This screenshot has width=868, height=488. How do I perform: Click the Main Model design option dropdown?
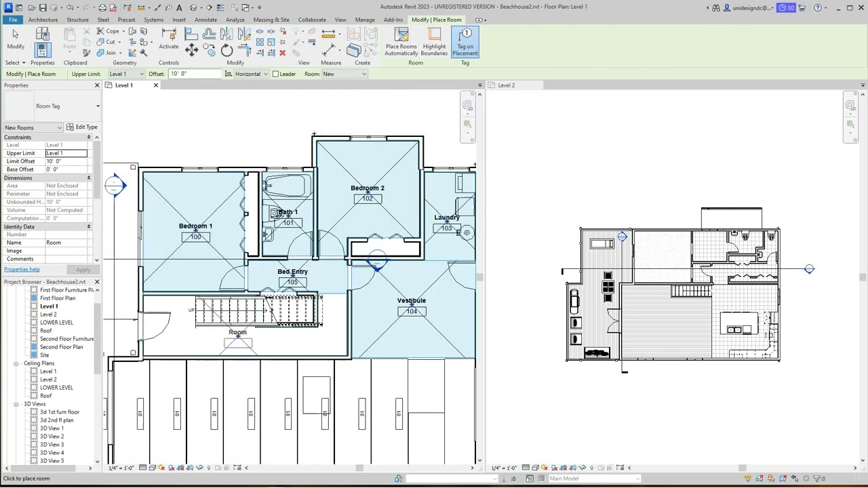594,479
